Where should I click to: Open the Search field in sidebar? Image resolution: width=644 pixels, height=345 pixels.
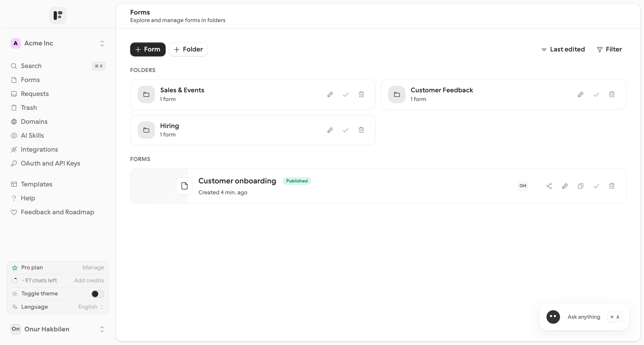[58, 66]
